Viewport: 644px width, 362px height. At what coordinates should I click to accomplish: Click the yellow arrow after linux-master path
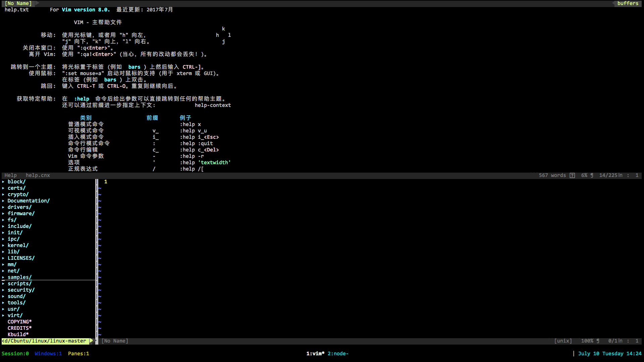tap(91, 341)
